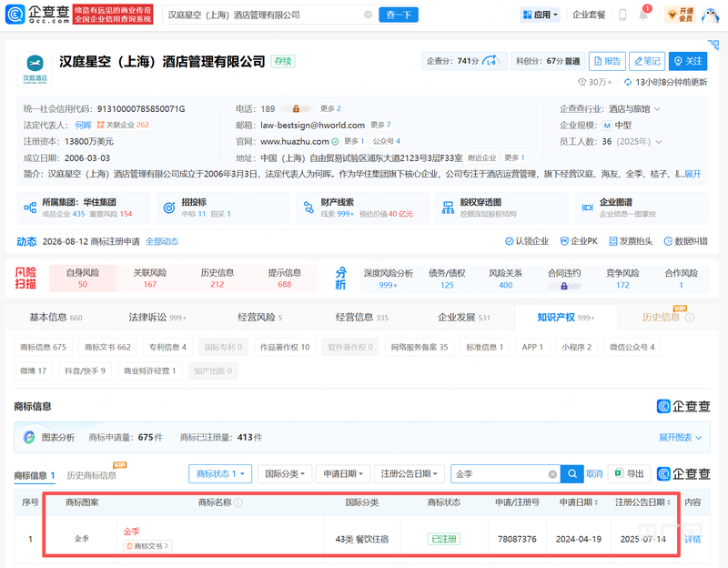Click the 查一下 search button
Screen dimensions: 728x568
(399, 15)
